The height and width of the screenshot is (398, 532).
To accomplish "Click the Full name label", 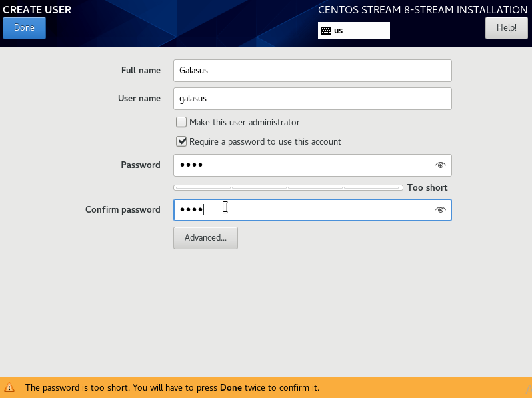I will 141,70.
